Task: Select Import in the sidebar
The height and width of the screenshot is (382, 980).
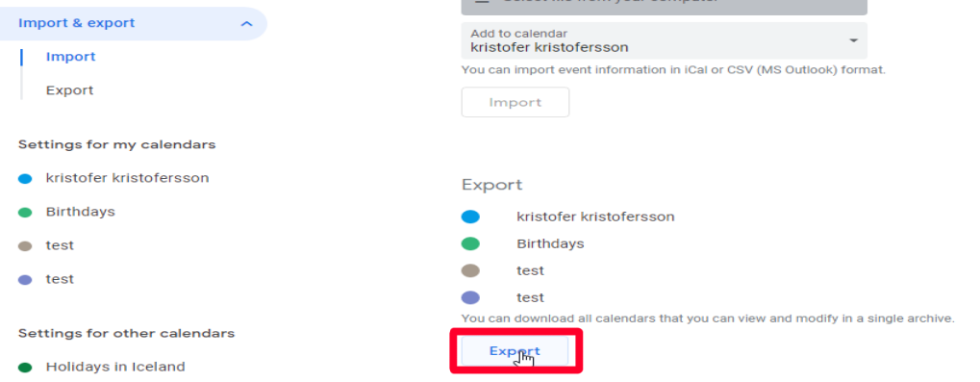Action: (x=70, y=57)
